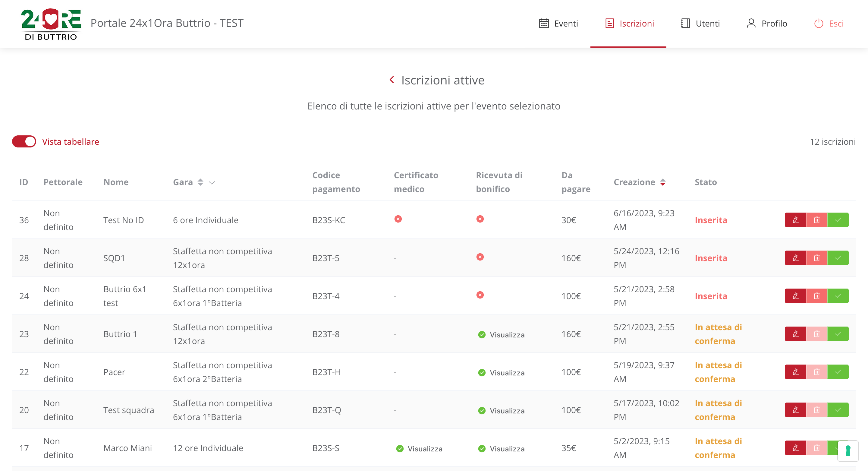Image resolution: width=868 pixels, height=471 pixels.
Task: Open Gara column filter chevron
Action: [x=212, y=183]
